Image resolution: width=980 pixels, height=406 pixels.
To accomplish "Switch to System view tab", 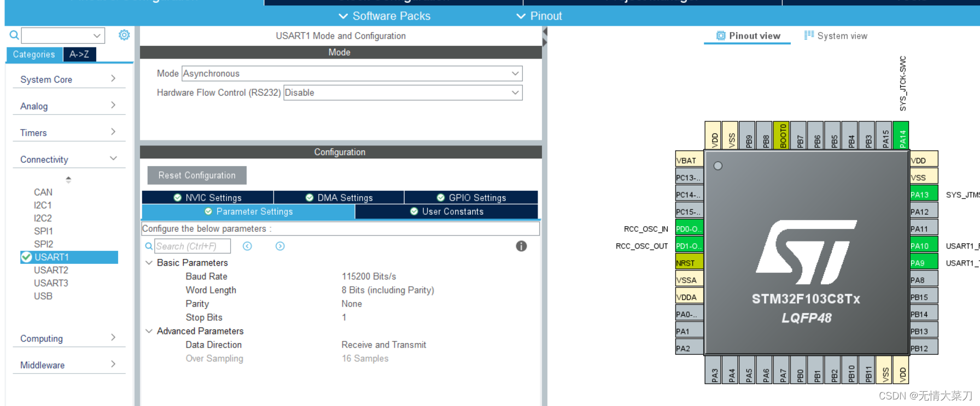I will [836, 36].
